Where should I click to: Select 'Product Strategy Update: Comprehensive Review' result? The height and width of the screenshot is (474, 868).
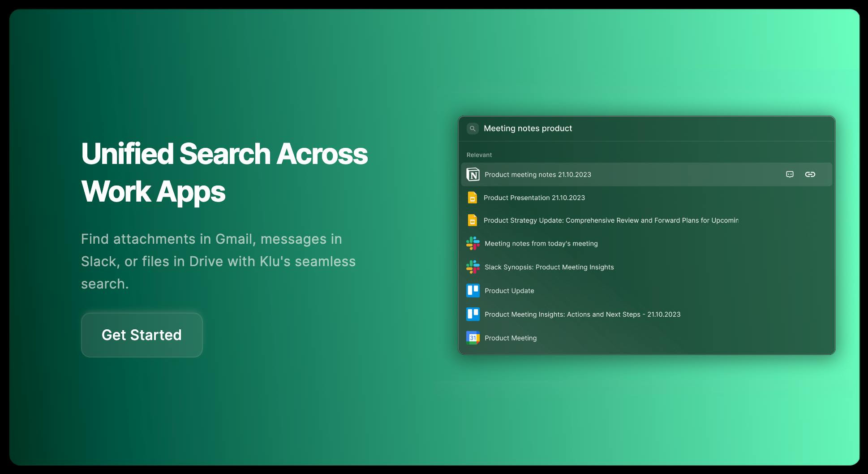610,220
